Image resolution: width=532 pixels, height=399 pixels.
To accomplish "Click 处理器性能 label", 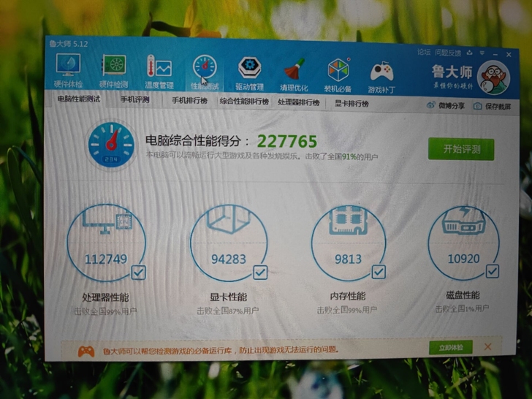I will pos(105,297).
